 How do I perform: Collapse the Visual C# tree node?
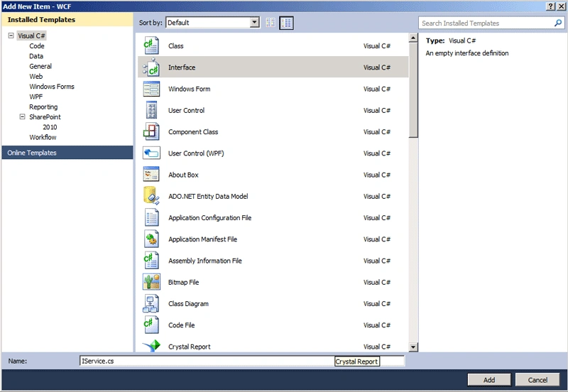(11, 36)
